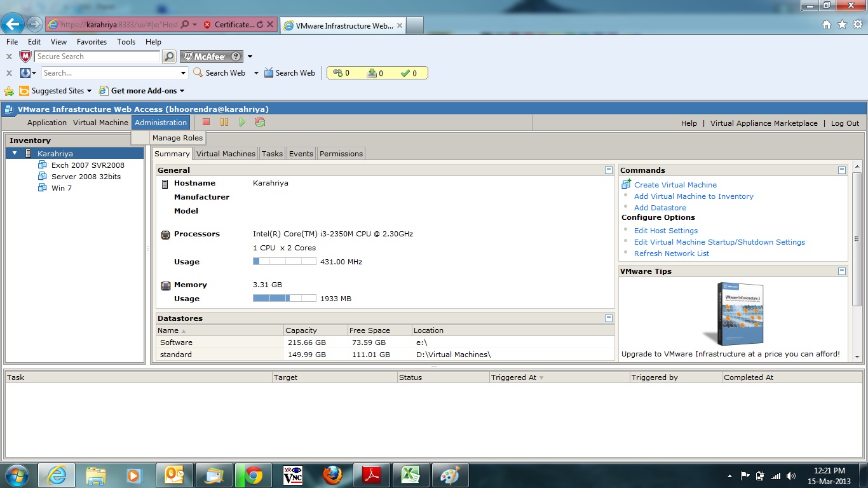Click into the Secure Search input field

(x=97, y=57)
